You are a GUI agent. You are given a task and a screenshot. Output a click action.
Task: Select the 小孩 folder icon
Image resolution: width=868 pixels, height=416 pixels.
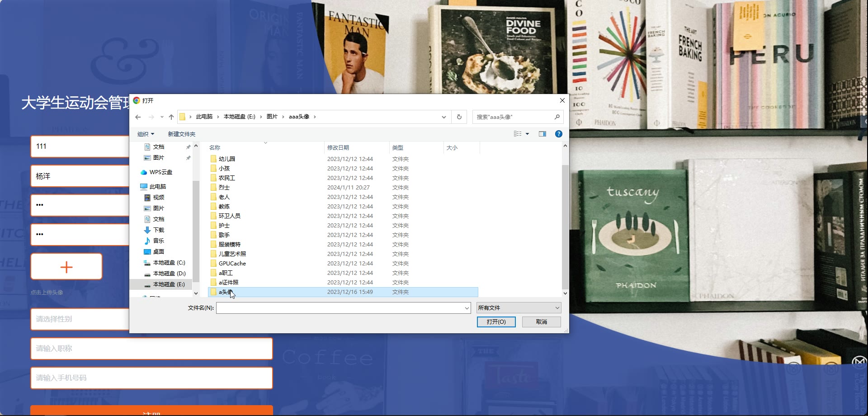pos(213,168)
